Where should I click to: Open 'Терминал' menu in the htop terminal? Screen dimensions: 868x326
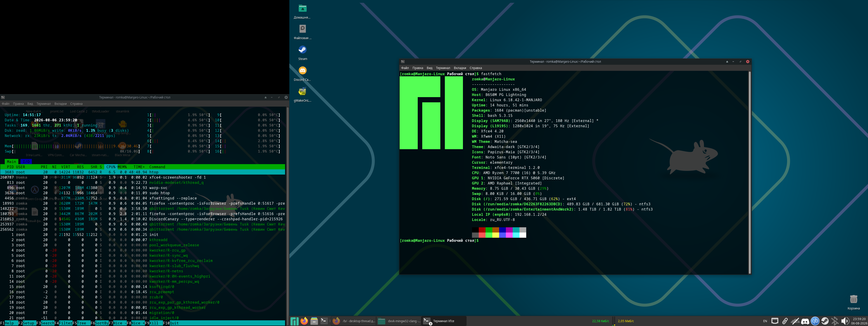point(43,104)
